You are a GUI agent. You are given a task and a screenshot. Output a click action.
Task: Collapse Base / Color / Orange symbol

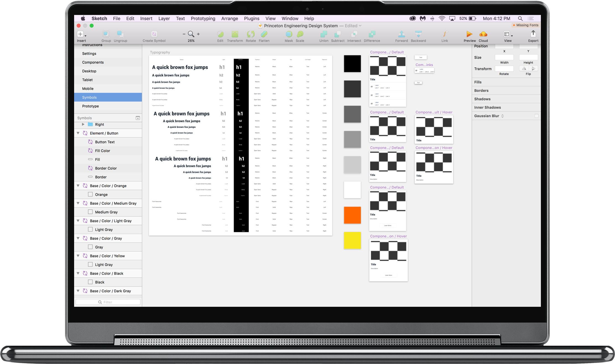(78, 186)
